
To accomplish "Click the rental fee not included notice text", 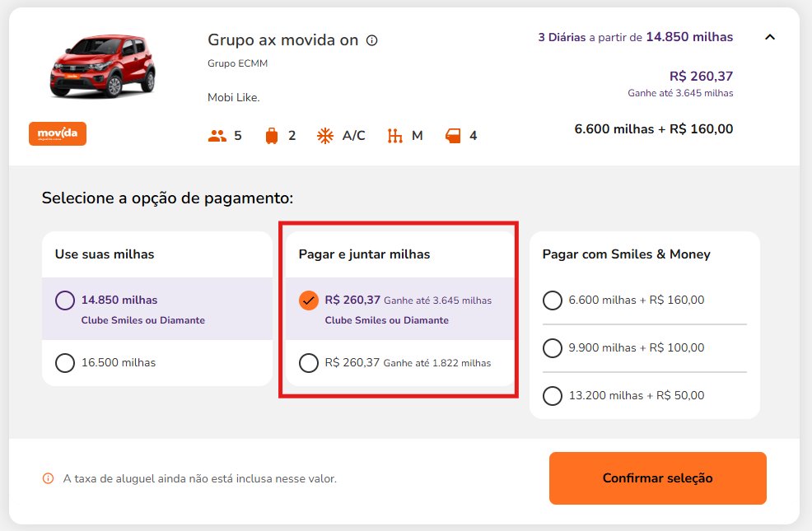I will point(200,479).
